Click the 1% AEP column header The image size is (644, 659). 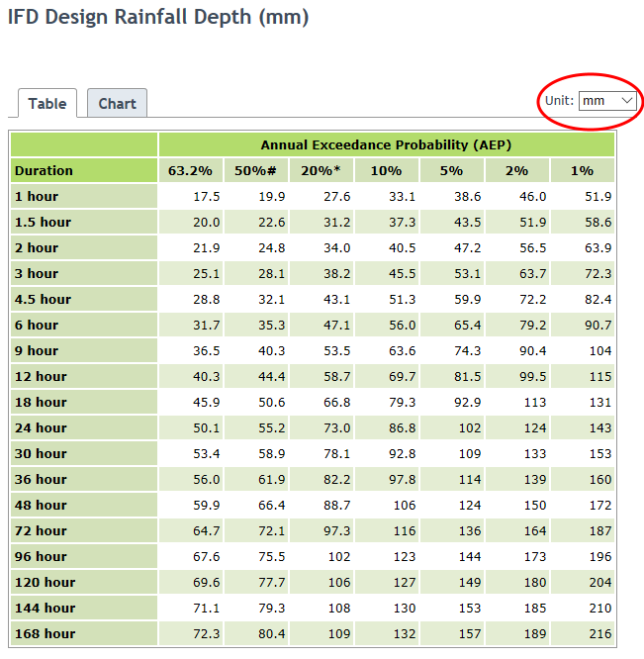583,170
